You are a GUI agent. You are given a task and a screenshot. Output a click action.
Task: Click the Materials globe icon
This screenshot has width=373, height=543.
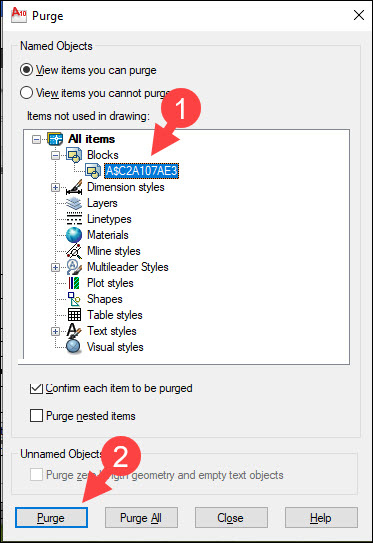point(74,235)
